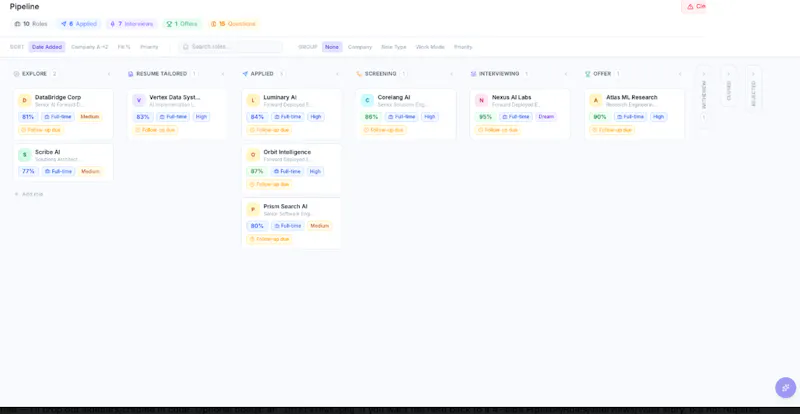This screenshot has height=414, width=800.
Task: Focus the Search roles field
Action: [231, 47]
